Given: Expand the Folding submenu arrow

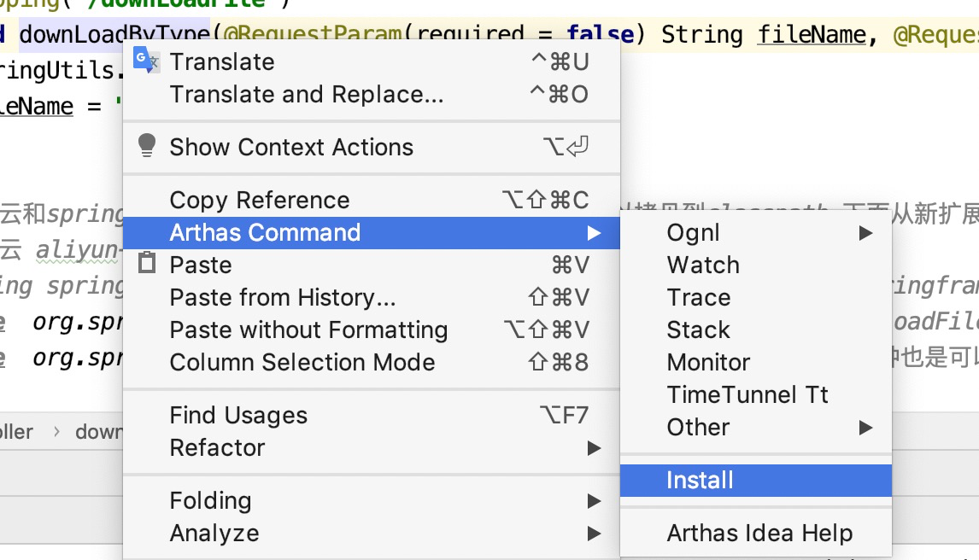Looking at the screenshot, I should coord(595,501).
